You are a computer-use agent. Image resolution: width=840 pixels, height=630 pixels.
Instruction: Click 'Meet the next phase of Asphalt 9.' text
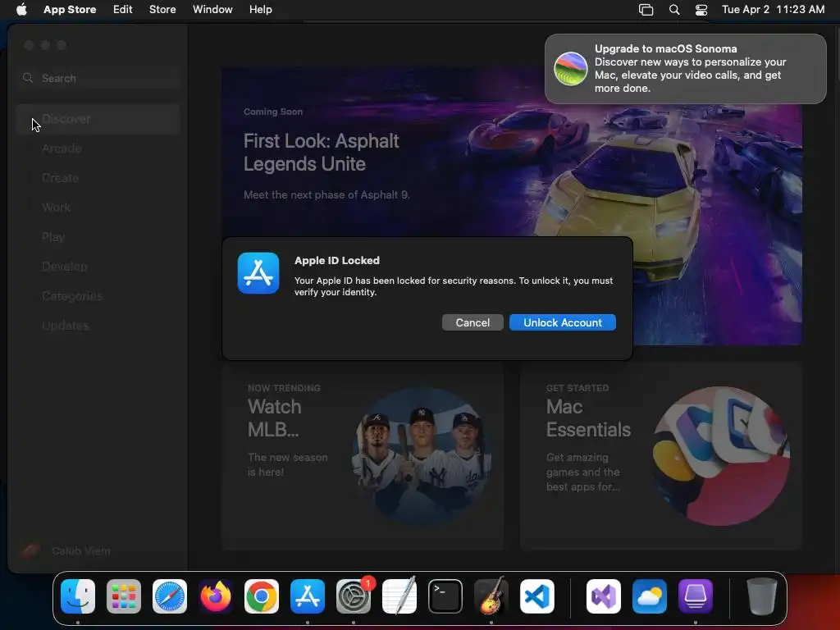pos(326,195)
